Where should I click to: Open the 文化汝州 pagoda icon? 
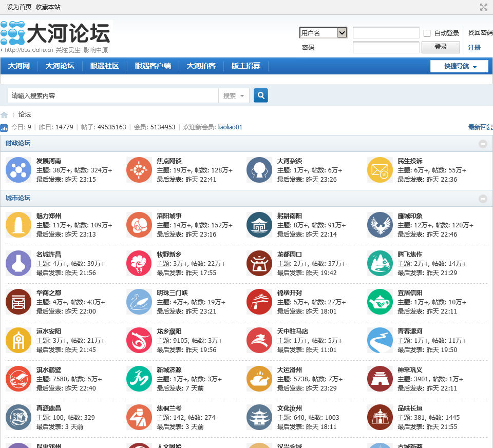259,417
